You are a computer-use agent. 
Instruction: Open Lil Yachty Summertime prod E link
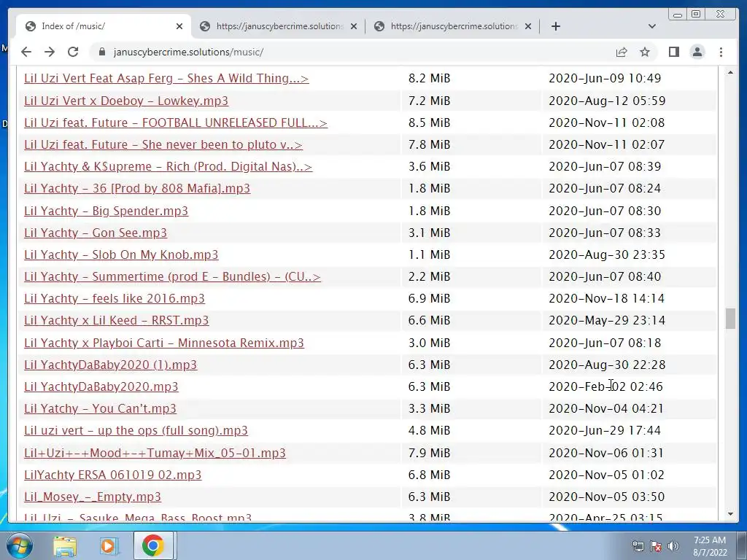[x=172, y=276]
